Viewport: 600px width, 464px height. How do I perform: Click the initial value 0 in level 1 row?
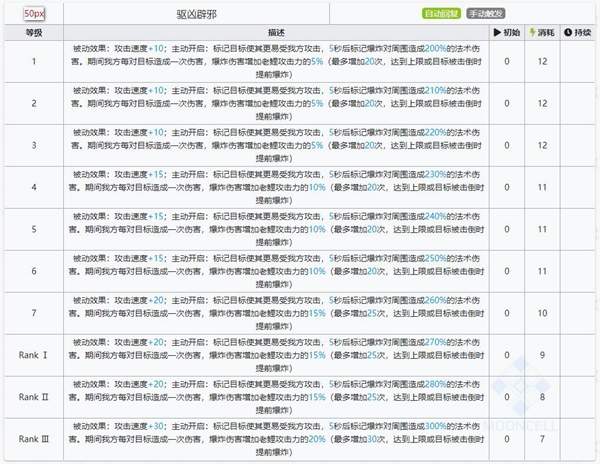[507, 61]
